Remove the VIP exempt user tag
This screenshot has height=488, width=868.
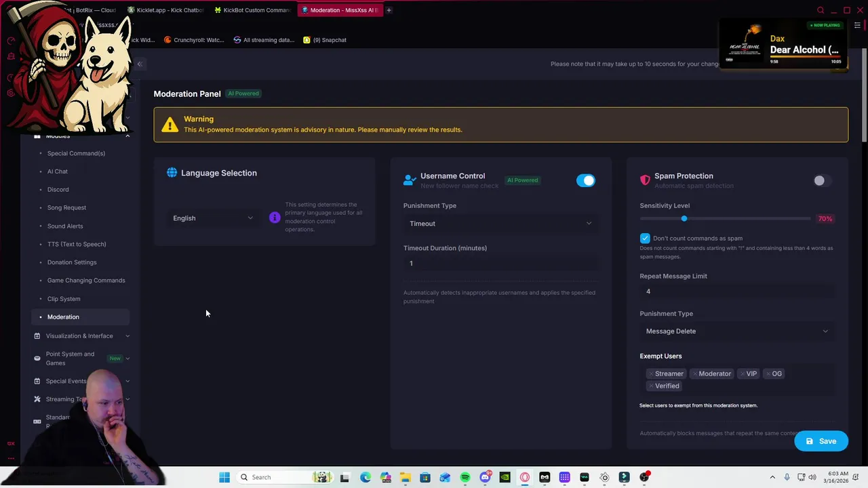[x=743, y=373]
